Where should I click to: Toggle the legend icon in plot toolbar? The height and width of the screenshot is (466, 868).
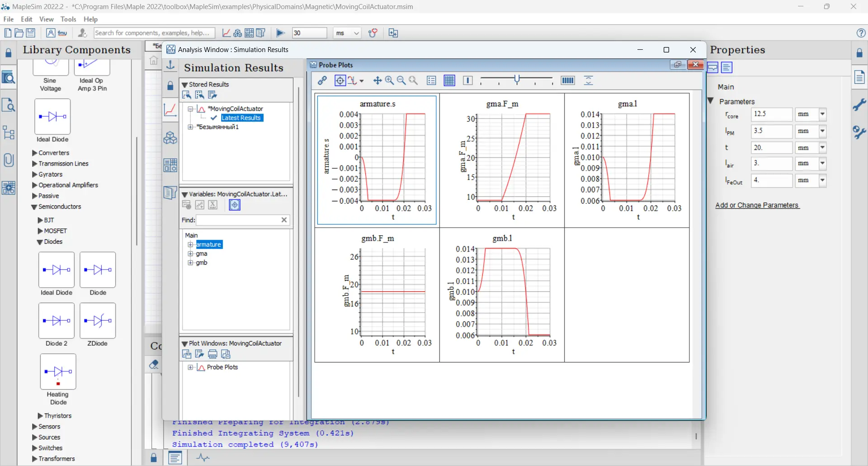(x=431, y=81)
